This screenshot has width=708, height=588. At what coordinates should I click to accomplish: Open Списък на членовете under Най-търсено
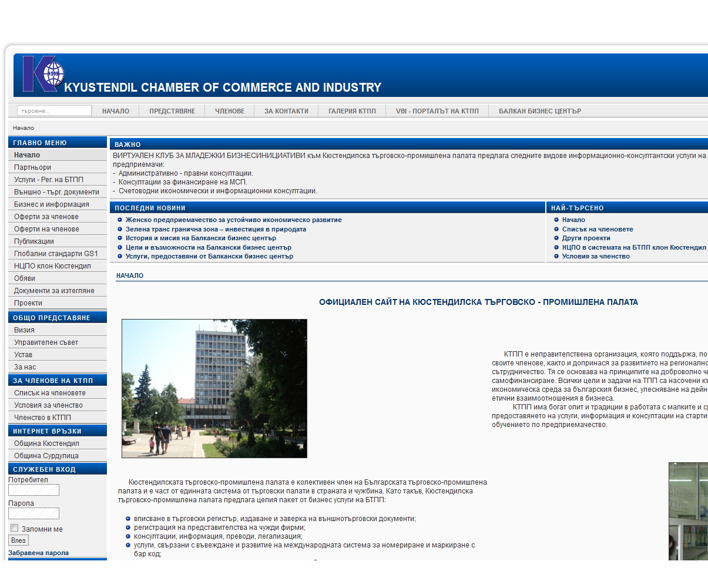[598, 229]
